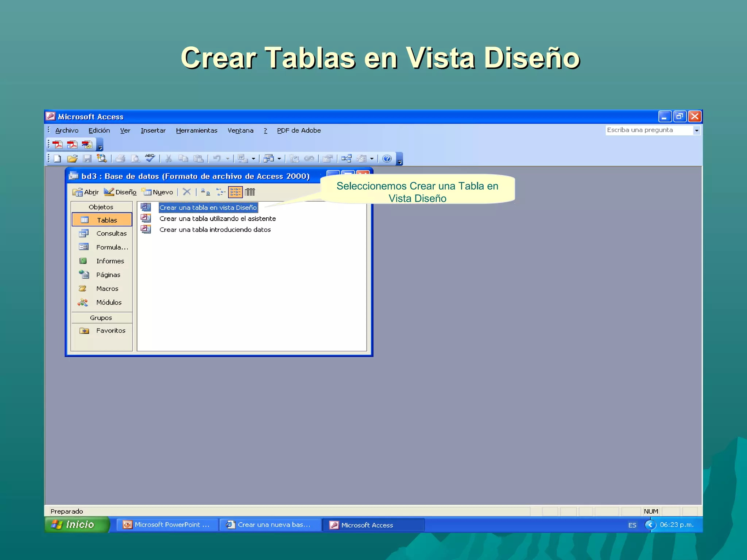Run the ABC spelling check icon
The width and height of the screenshot is (747, 560).
[150, 158]
